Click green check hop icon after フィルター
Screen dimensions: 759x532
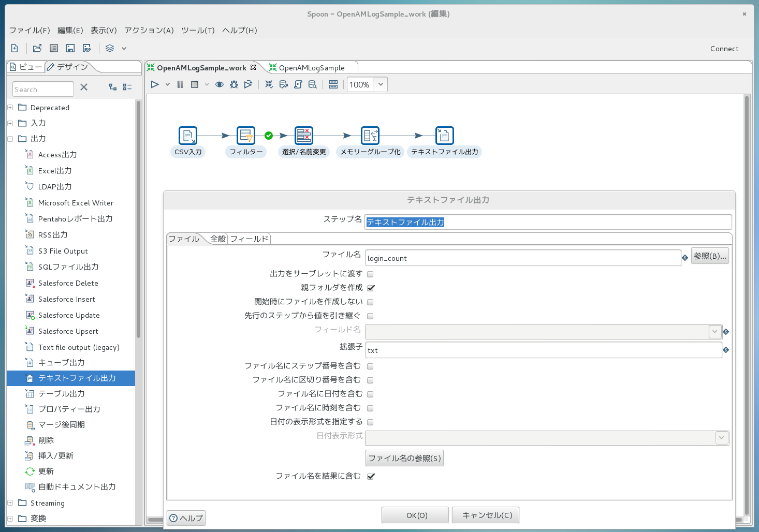coord(269,136)
